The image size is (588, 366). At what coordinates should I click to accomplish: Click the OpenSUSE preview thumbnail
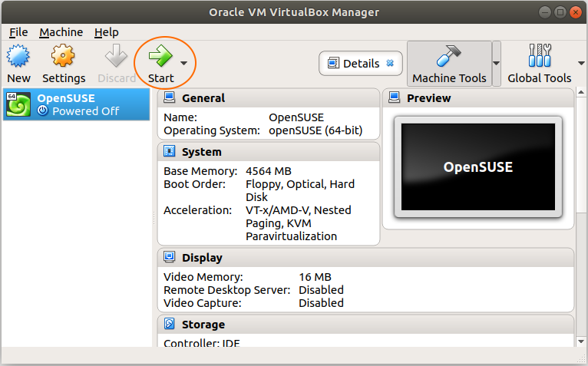(478, 167)
